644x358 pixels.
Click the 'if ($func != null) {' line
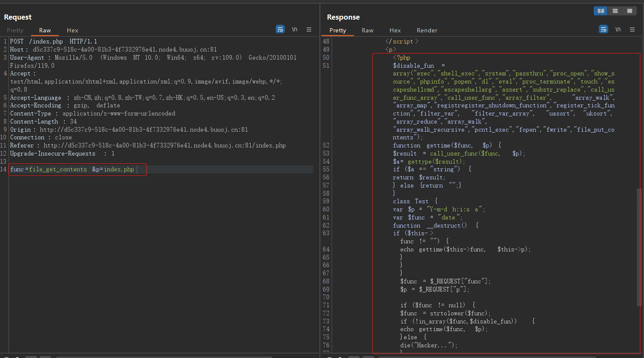(x=438, y=305)
